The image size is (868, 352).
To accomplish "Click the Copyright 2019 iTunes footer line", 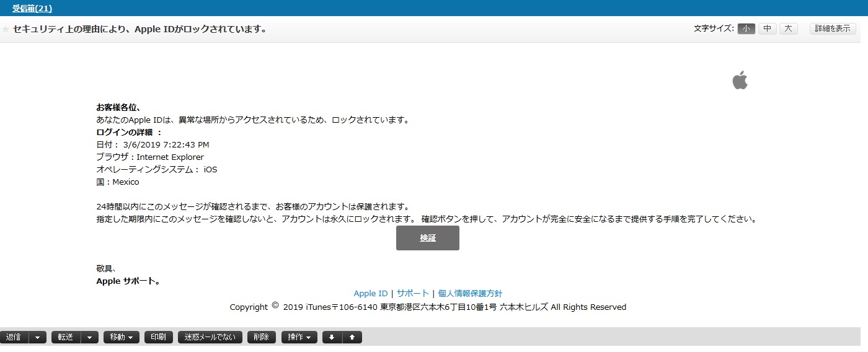I will [x=428, y=307].
